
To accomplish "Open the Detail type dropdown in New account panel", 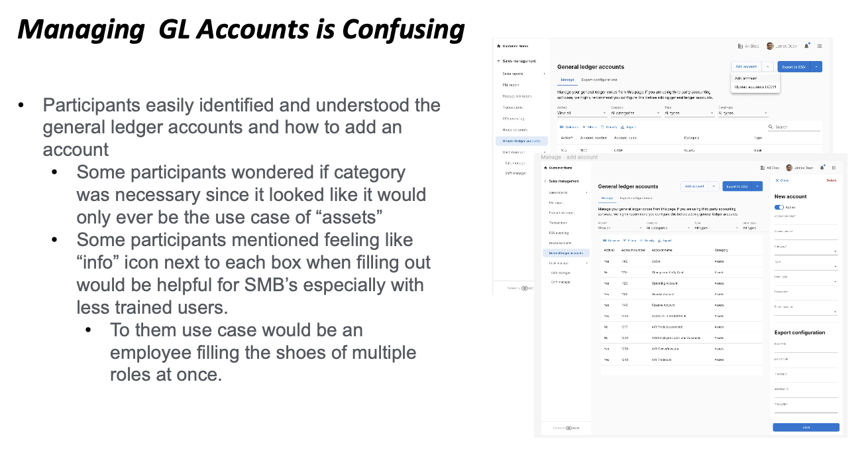I will (x=806, y=280).
